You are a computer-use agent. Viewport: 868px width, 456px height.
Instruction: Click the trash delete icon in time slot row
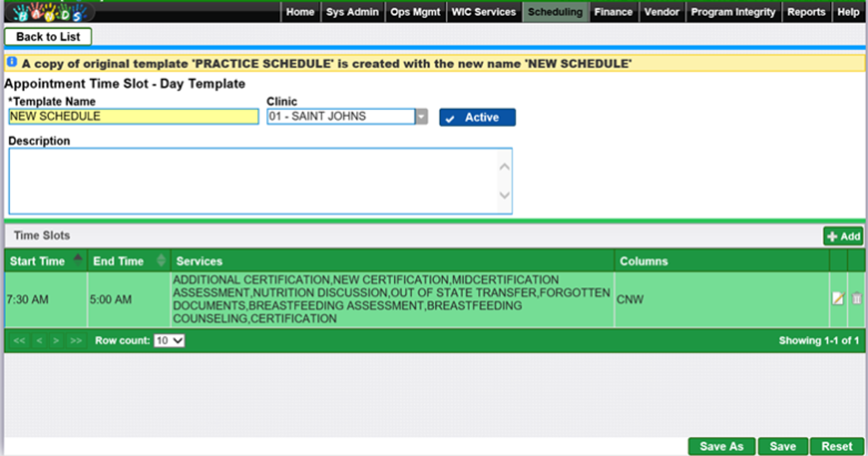click(857, 298)
